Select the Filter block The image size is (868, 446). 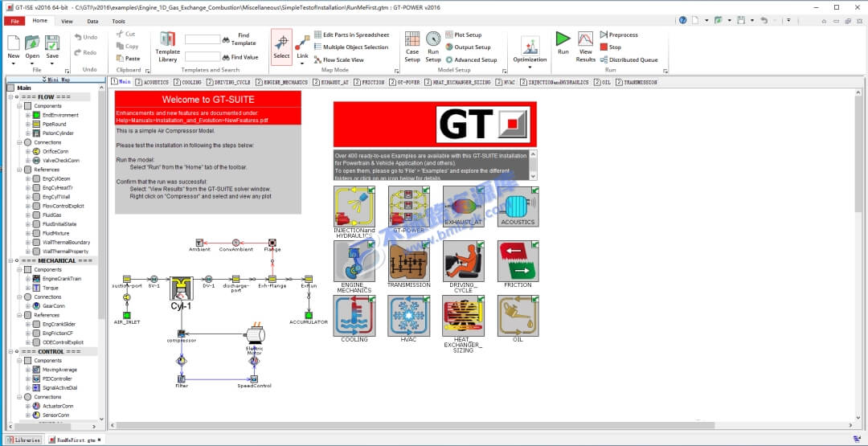181,379
